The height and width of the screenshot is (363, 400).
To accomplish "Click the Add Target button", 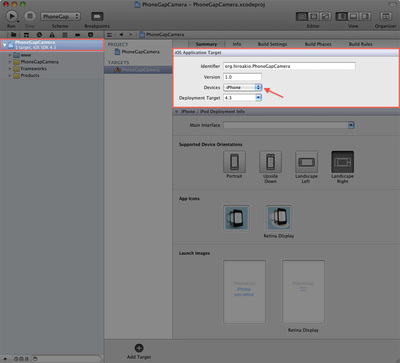I will pos(139,351).
